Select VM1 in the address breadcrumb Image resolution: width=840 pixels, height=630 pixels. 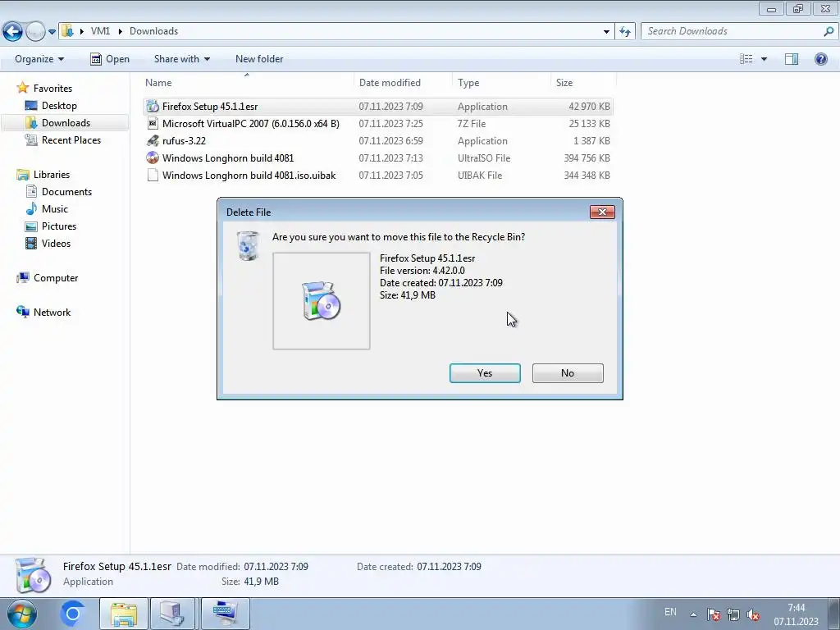[x=100, y=31]
